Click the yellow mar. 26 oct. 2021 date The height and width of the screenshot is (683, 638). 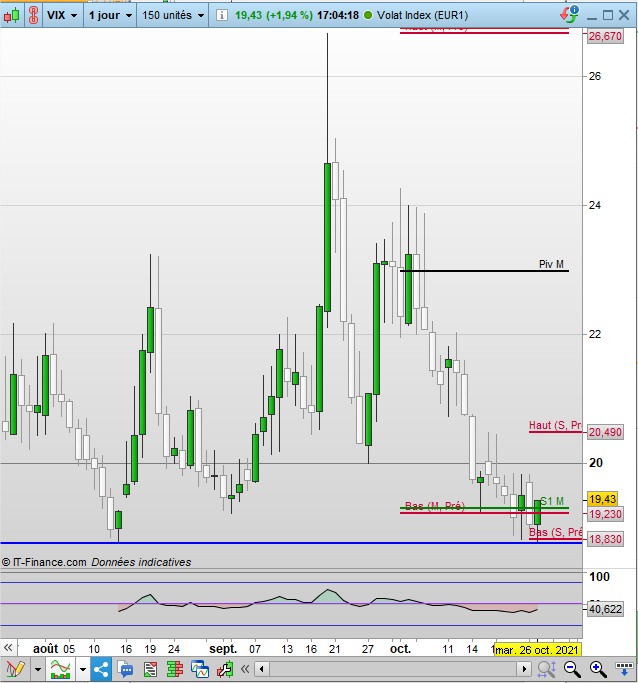click(537, 650)
